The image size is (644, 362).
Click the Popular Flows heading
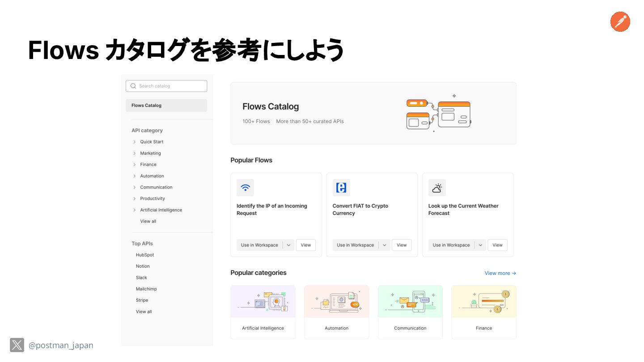pyautogui.click(x=251, y=160)
